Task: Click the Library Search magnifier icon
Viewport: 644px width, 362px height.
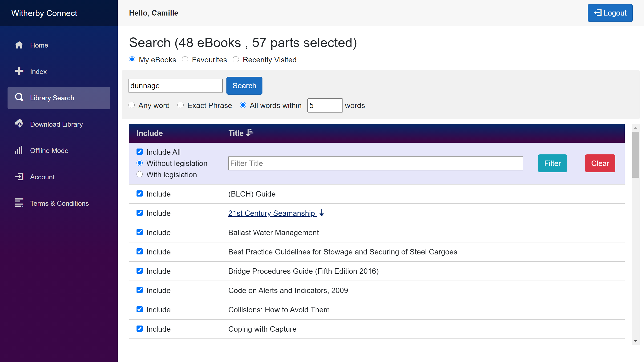Action: click(x=19, y=97)
